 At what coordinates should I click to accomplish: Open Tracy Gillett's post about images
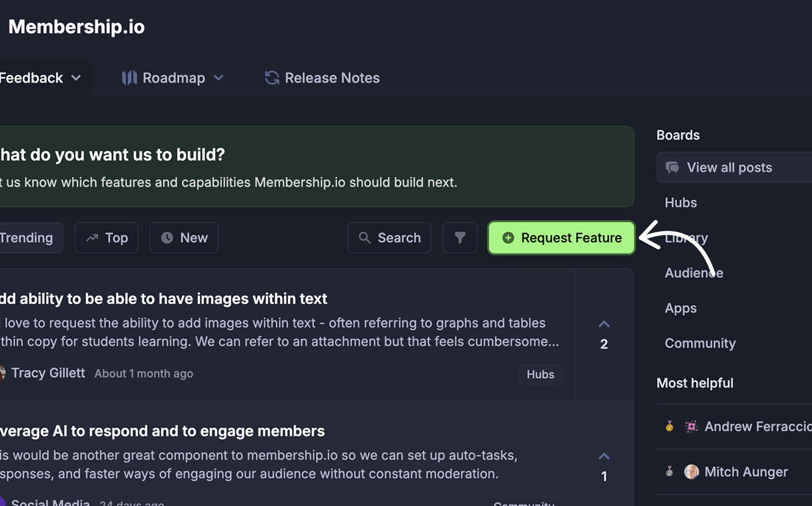(164, 298)
